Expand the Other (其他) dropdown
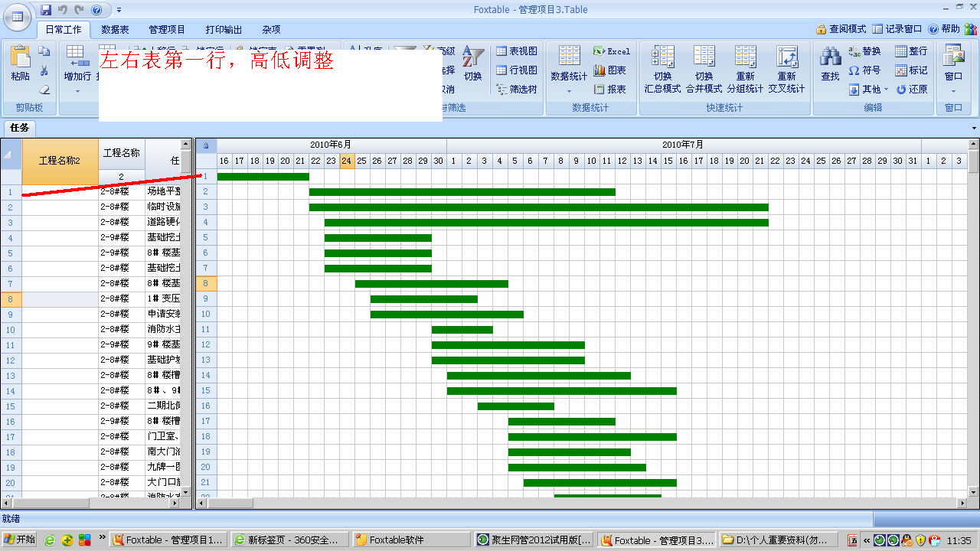This screenshot has width=980, height=551. [869, 90]
